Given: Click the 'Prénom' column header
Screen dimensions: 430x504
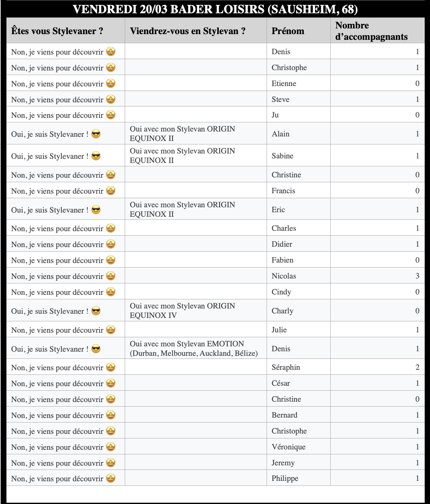Looking at the screenshot, I should coord(288,31).
